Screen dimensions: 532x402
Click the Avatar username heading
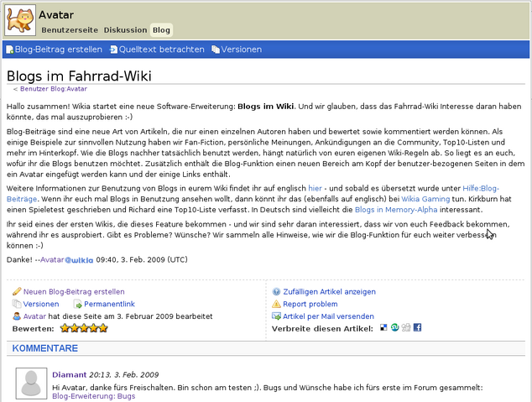(56, 15)
